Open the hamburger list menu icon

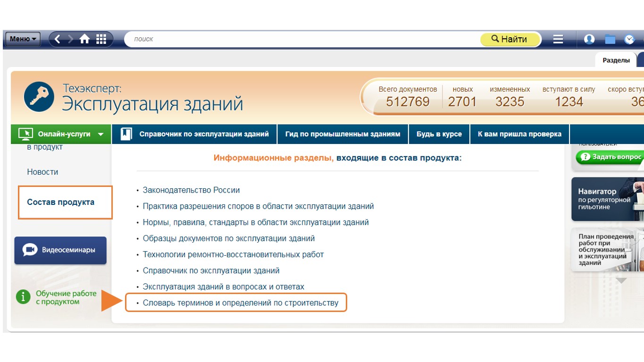(x=558, y=39)
